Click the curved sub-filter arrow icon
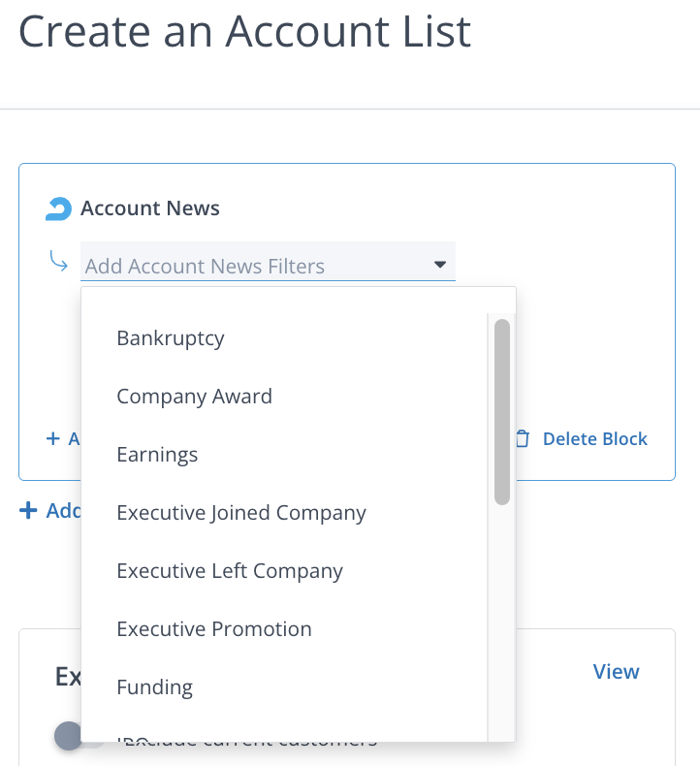The image size is (700, 766). tap(59, 263)
